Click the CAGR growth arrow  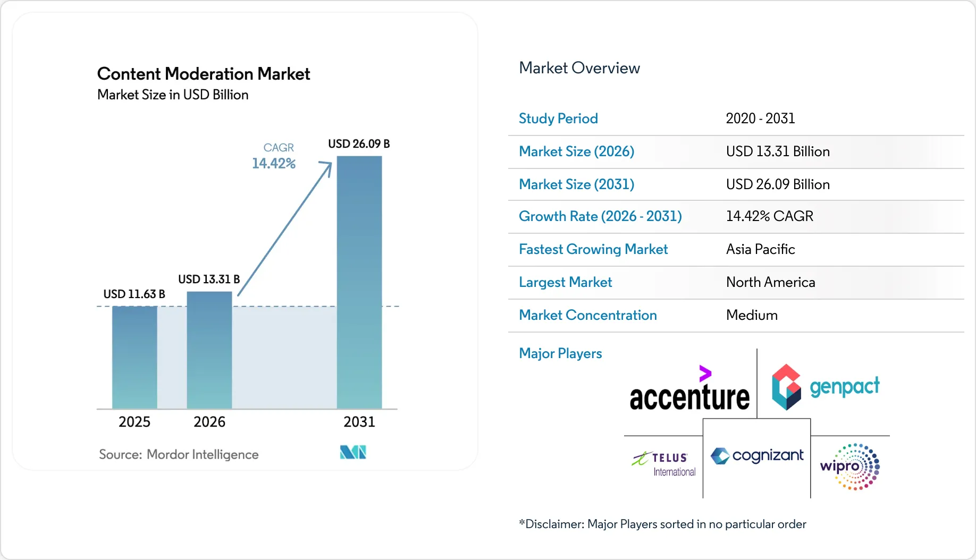click(284, 228)
